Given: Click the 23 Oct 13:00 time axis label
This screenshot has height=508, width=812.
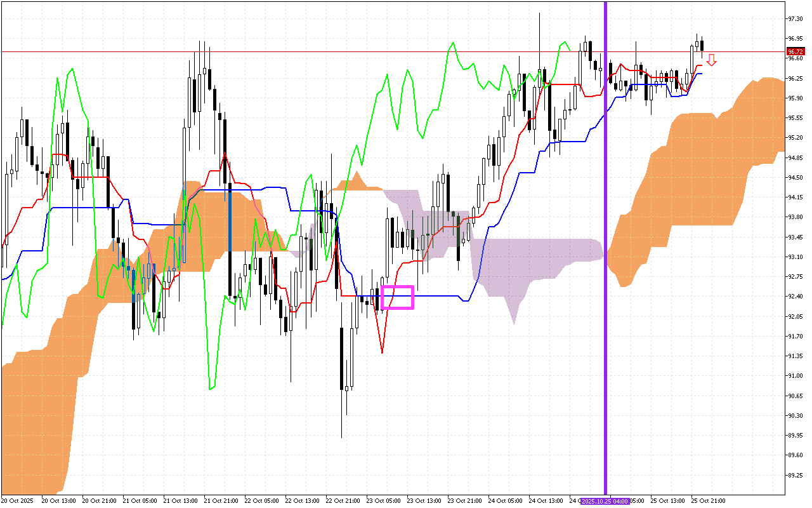Looking at the screenshot, I should pos(424,501).
